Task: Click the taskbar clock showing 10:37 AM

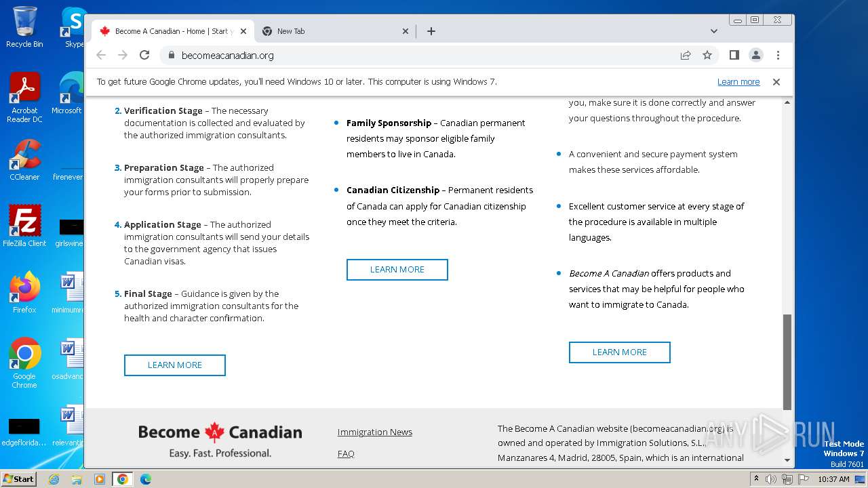Action: point(833,479)
